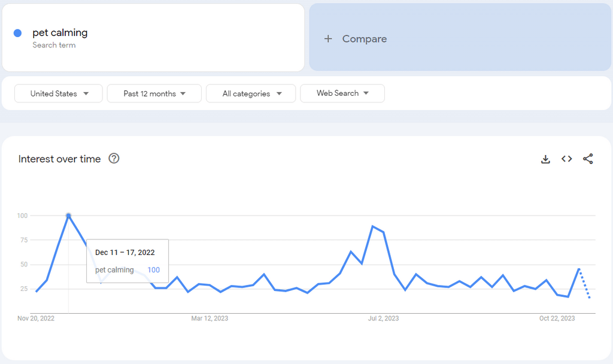Open help for Interest over time

pos(114,158)
